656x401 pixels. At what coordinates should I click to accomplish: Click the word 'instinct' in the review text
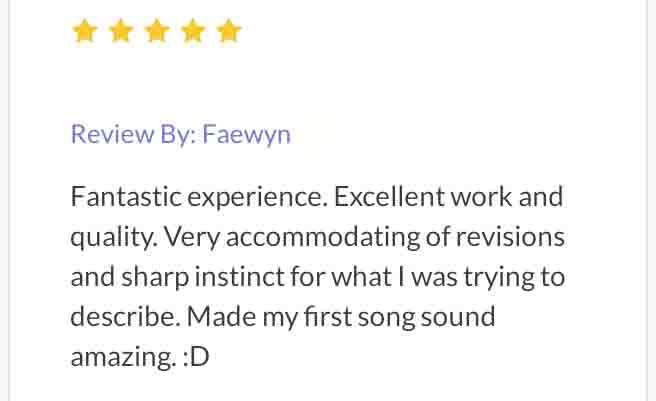[x=240, y=277]
